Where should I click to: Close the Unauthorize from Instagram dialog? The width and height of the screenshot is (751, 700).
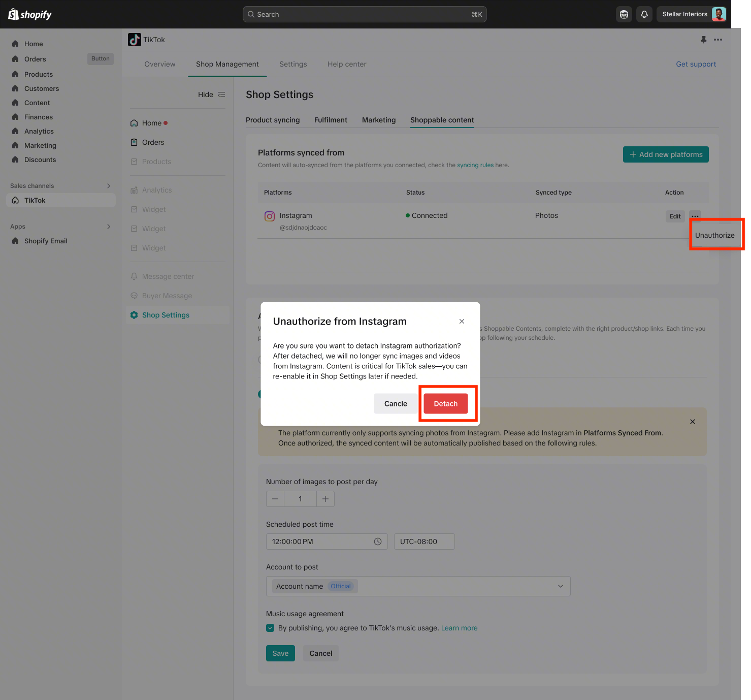coord(462,321)
